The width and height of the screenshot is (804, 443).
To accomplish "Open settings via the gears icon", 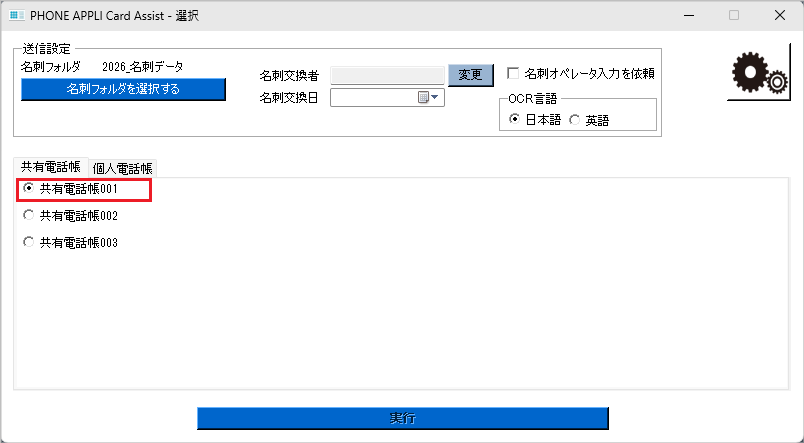I will [x=759, y=72].
